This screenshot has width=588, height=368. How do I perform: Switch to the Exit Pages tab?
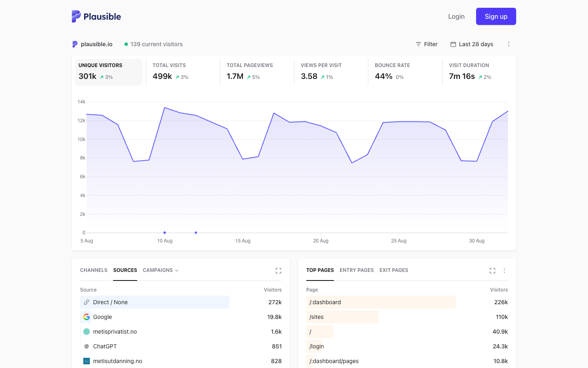pyautogui.click(x=394, y=270)
